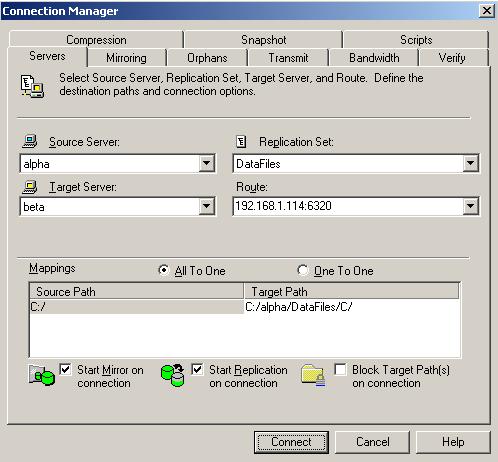
Task: Click the Start Replication green disks icon
Action: pos(172,375)
